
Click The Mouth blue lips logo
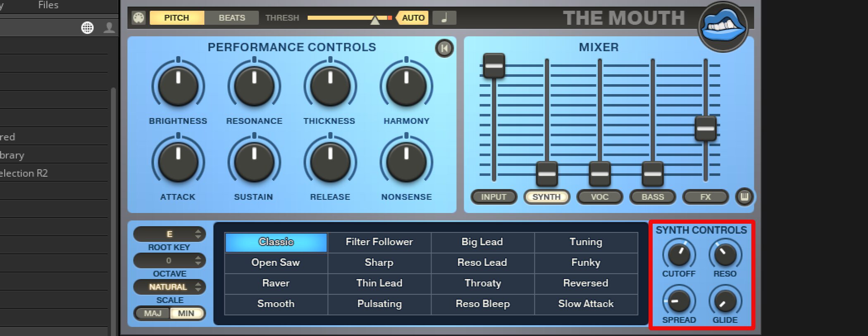point(723,27)
